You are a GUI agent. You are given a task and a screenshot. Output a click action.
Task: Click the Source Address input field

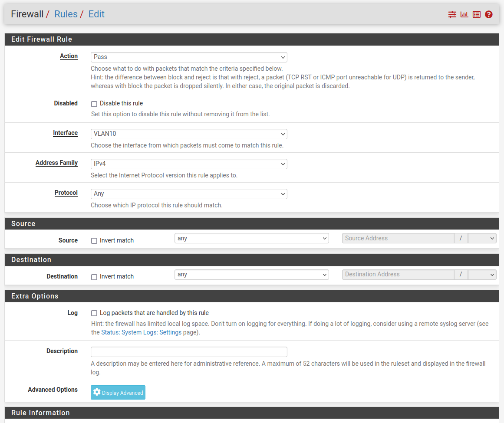(398, 238)
